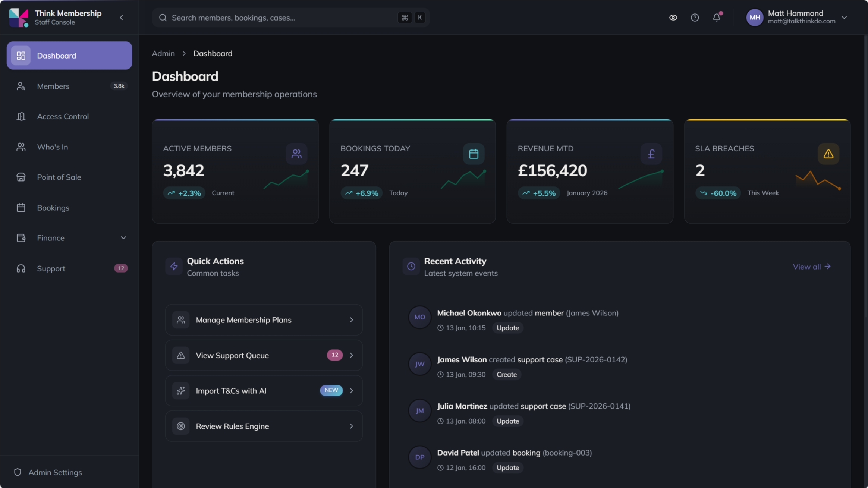Collapse the sidebar with the chevron
The image size is (868, 488).
pos(121,18)
